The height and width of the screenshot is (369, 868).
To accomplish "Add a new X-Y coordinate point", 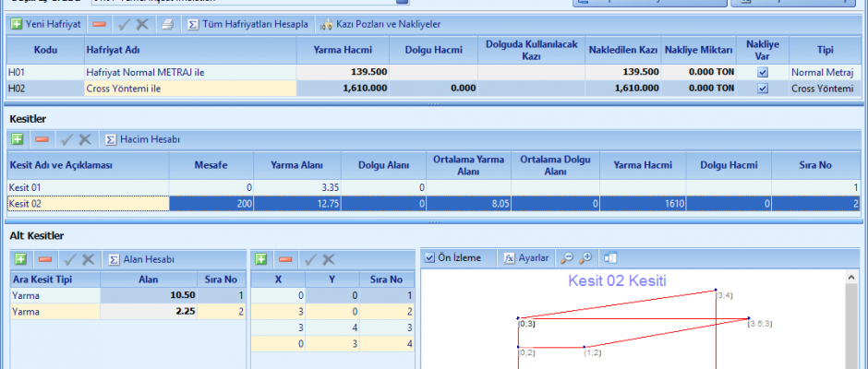I will (x=261, y=259).
